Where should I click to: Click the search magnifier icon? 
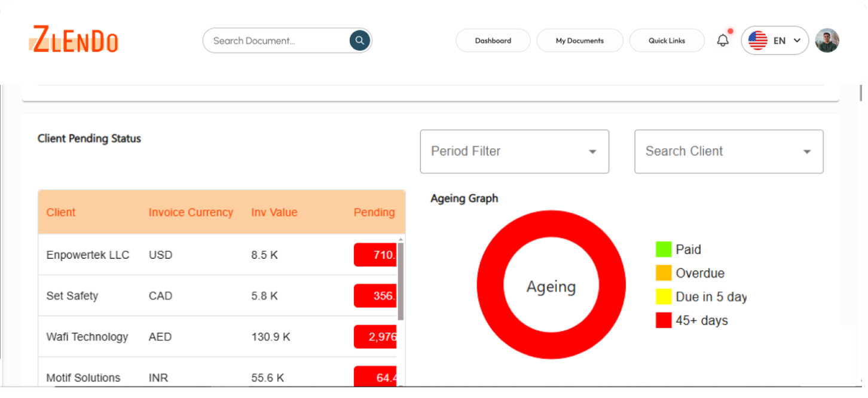(x=359, y=41)
